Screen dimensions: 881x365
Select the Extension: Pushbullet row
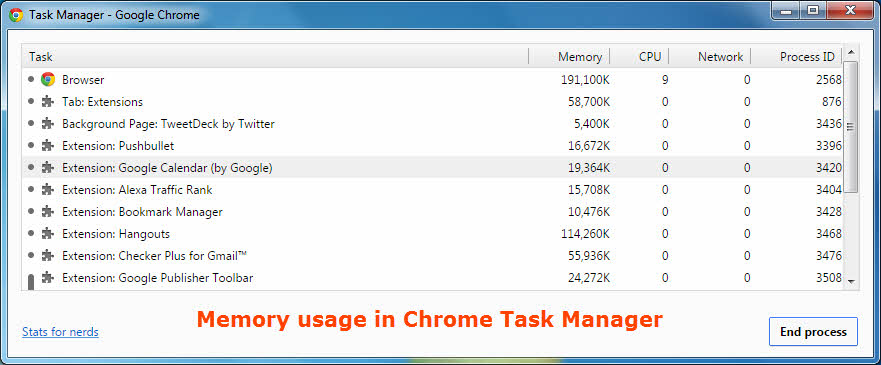433,145
